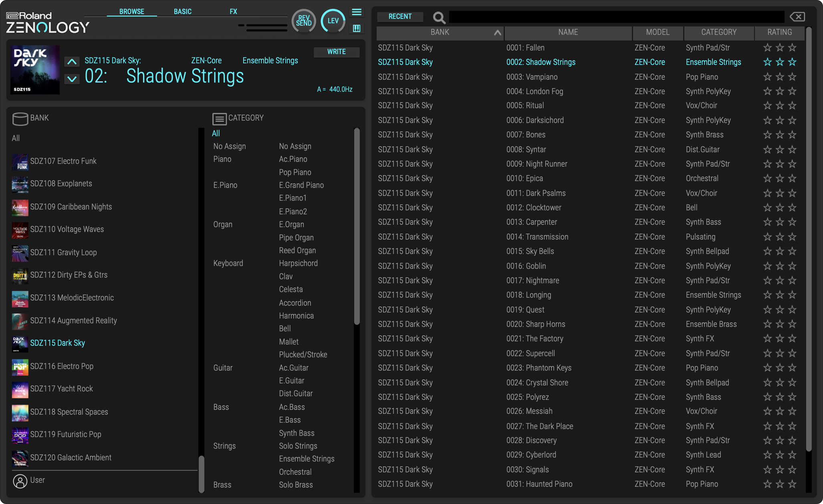Sort list by NAME column header
This screenshot has height=504, width=823.
568,32
